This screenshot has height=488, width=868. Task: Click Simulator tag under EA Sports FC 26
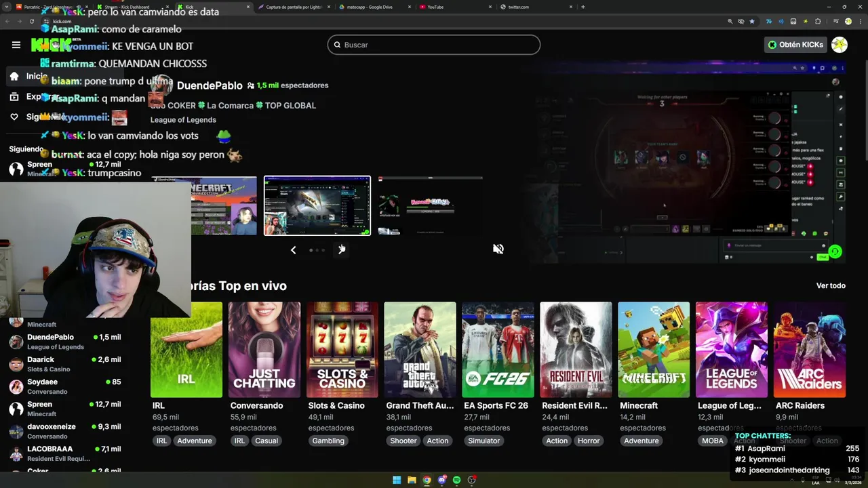click(x=484, y=441)
